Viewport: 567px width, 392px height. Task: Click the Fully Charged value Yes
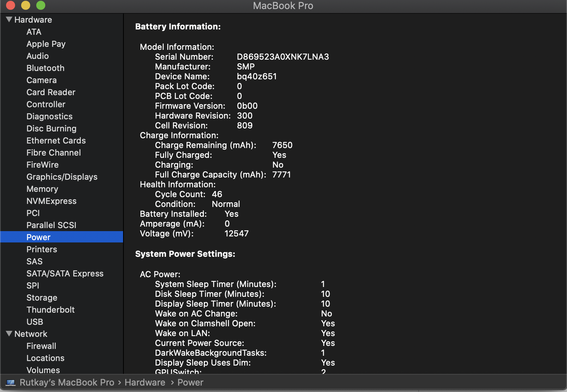(x=279, y=155)
